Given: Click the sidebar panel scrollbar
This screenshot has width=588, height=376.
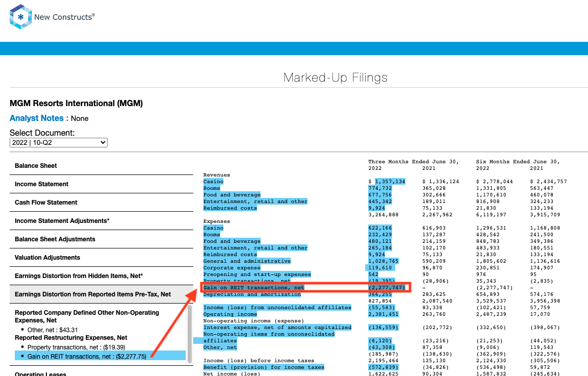Looking at the screenshot, I should coord(190,334).
